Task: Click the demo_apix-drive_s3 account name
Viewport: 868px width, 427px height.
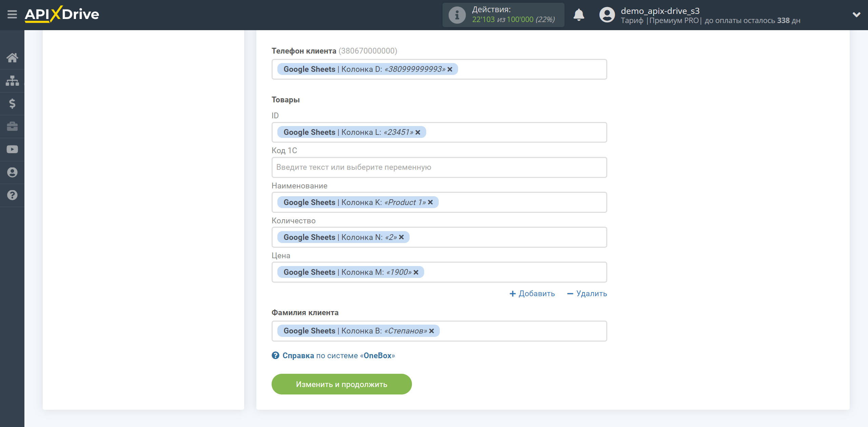Action: tap(660, 11)
